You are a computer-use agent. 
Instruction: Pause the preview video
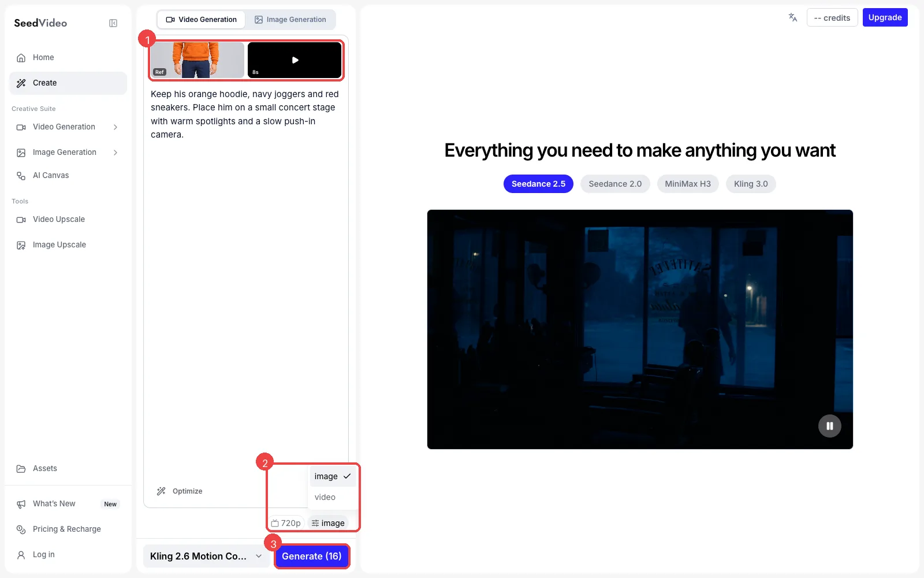click(830, 426)
